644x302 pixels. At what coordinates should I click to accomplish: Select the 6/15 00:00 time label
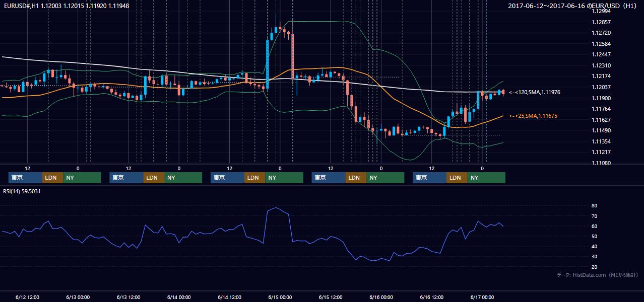[280, 297]
